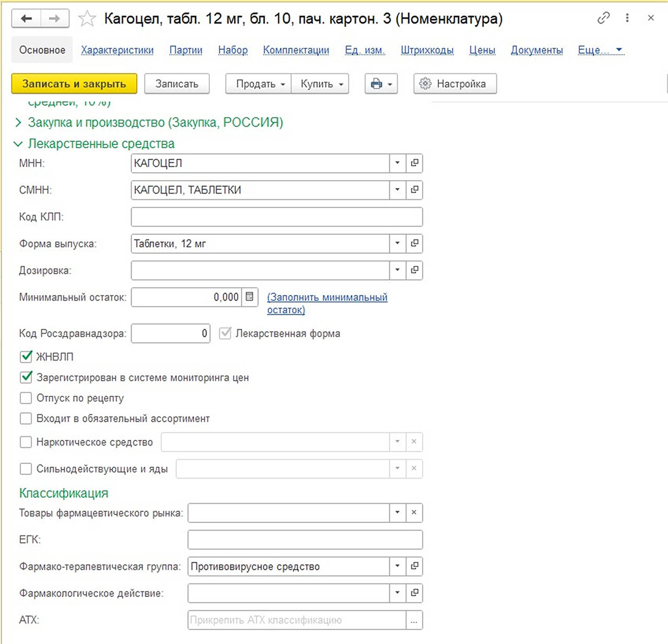
Task: Click Заполнить минимальный остаток link
Action: (x=327, y=303)
